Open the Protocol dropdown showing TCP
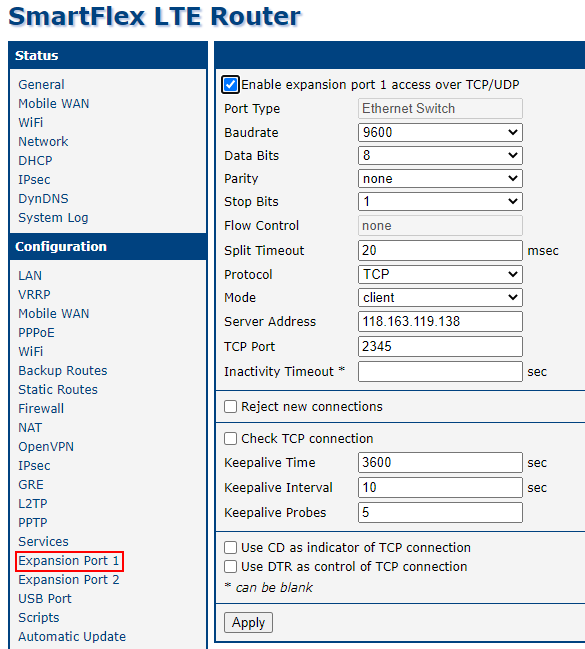Image resolution: width=585 pixels, height=649 pixels. click(x=440, y=274)
